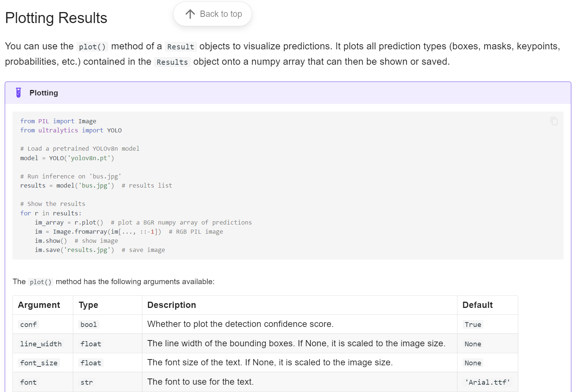This screenshot has height=392, width=572.
Task: Click the test tube icon beside Plotting
Action: pyautogui.click(x=18, y=93)
